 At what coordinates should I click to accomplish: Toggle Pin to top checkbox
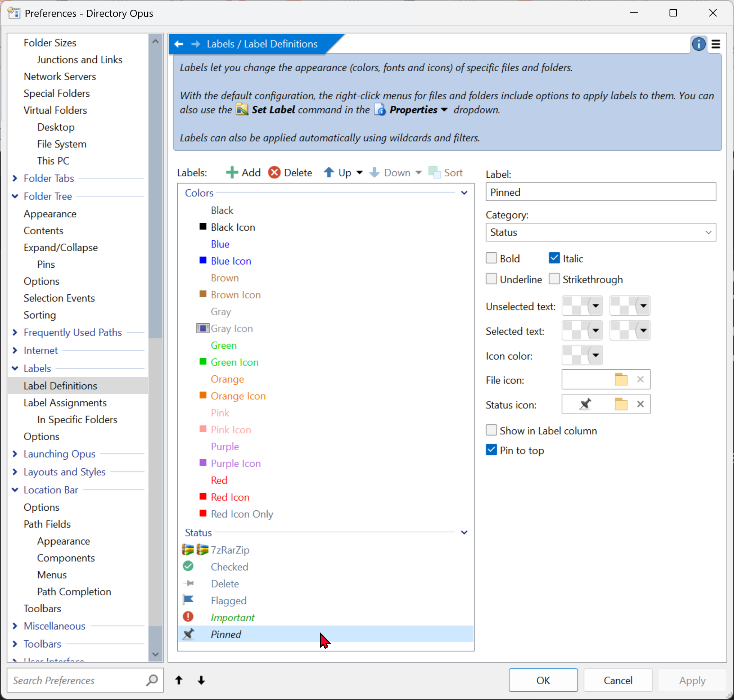(x=491, y=450)
